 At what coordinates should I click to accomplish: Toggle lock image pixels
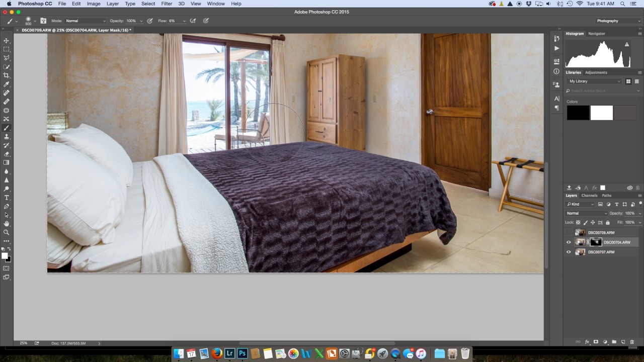tap(586, 222)
